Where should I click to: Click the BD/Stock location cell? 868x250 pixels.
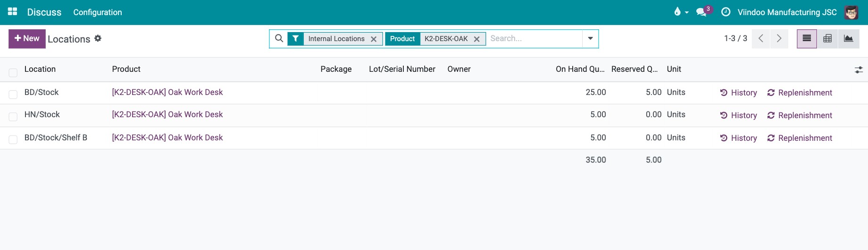pos(42,93)
